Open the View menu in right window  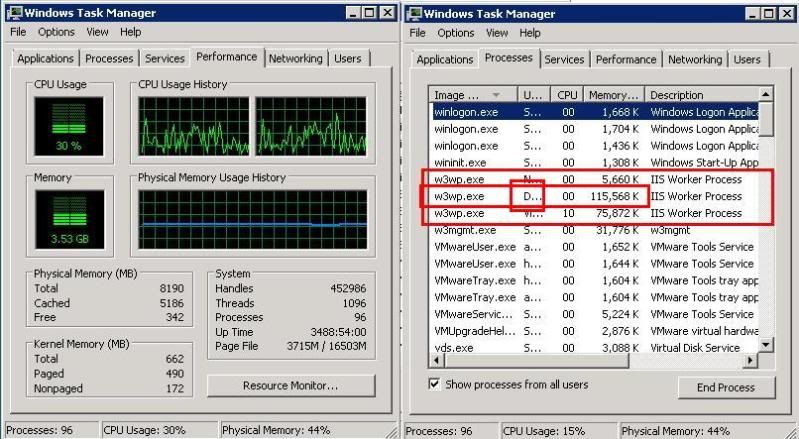[497, 32]
